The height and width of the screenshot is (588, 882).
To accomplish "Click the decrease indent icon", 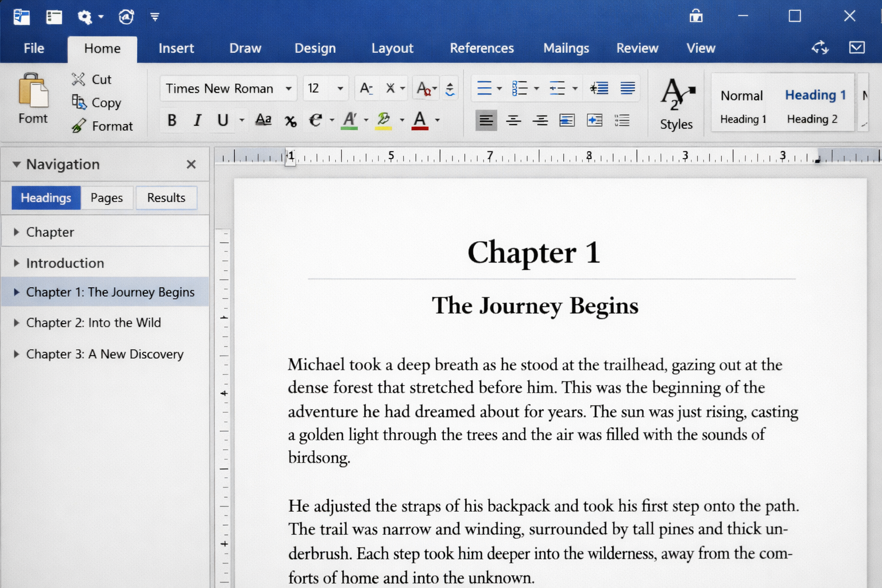I will click(599, 88).
